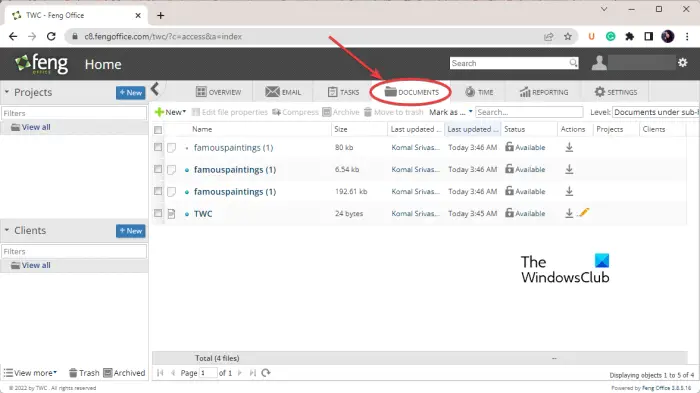Check the 192.61 kb famouspaintings row checkbox

click(158, 191)
